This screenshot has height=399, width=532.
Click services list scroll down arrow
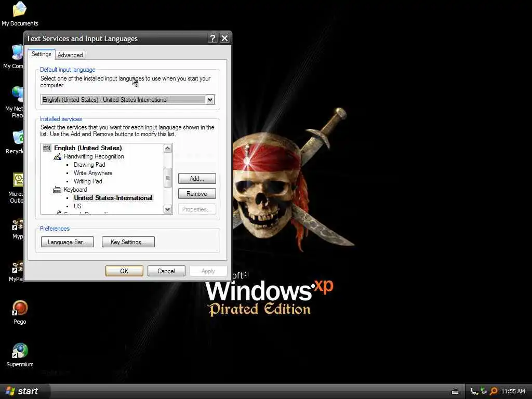pos(168,209)
